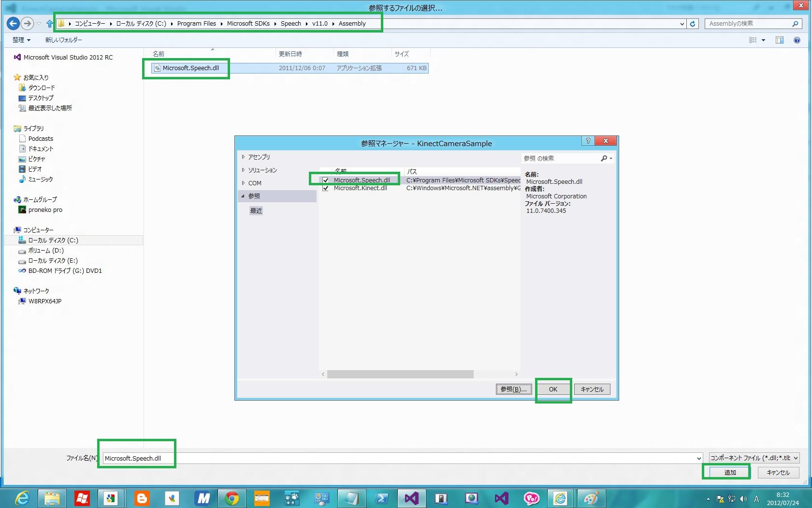This screenshot has height=508, width=812.
Task: Sort by 名前 column header
Action: [159, 54]
